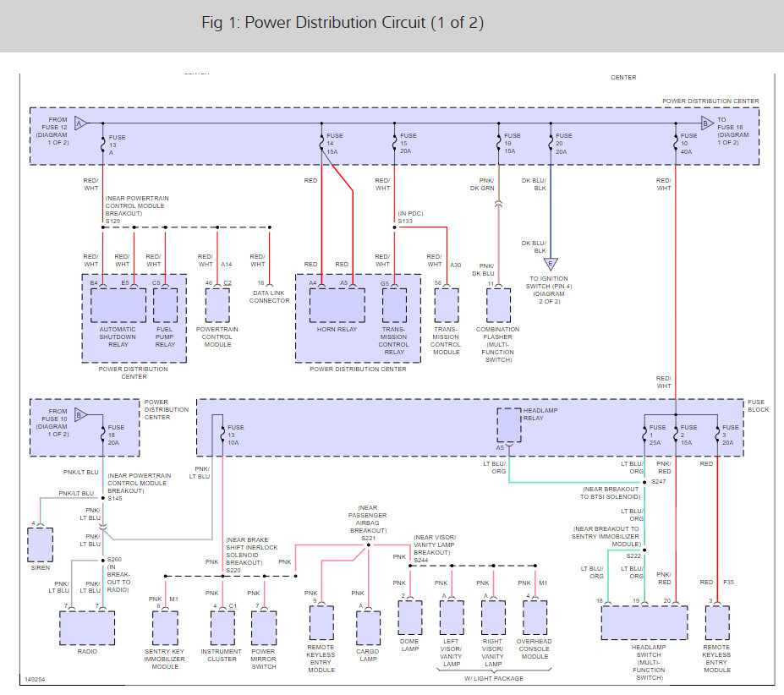This screenshot has height=695, width=784.
Task: Click the Instrument Cluster box
Action: click(x=222, y=627)
